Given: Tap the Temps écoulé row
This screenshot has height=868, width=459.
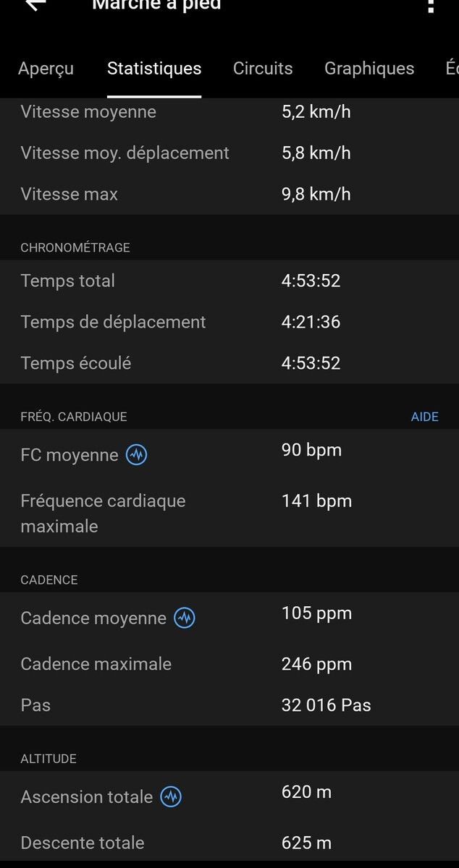Looking at the screenshot, I should [x=230, y=363].
